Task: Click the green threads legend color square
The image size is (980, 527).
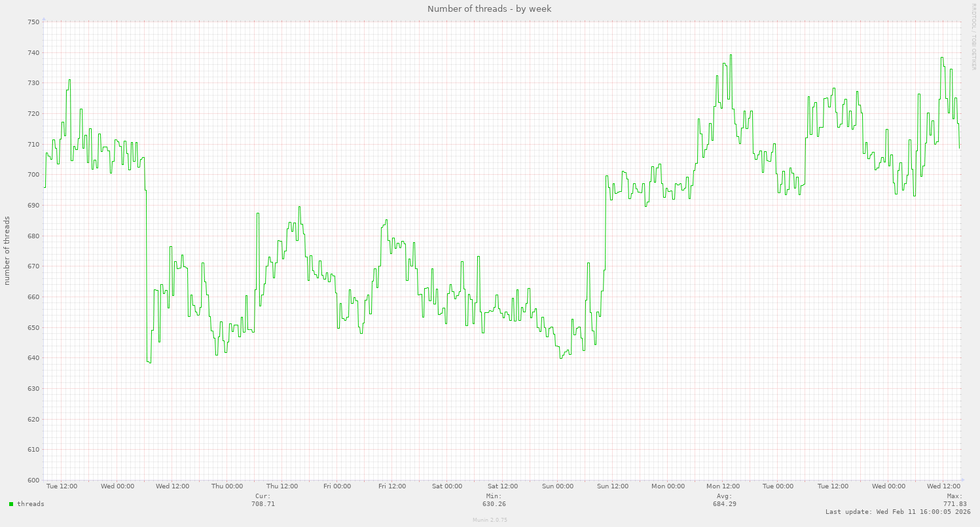Action: pyautogui.click(x=11, y=504)
